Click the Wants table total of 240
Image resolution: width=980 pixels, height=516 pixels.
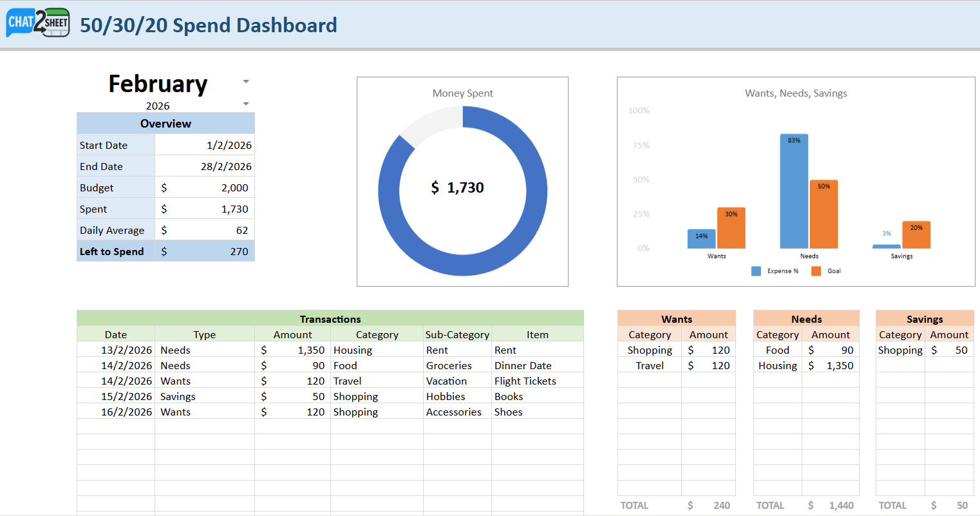721,506
